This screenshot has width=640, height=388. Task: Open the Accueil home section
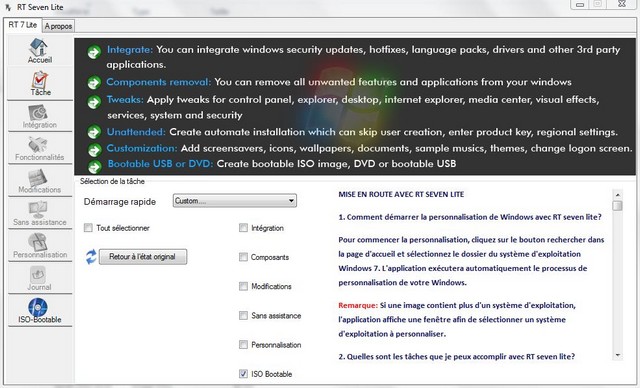[40, 51]
